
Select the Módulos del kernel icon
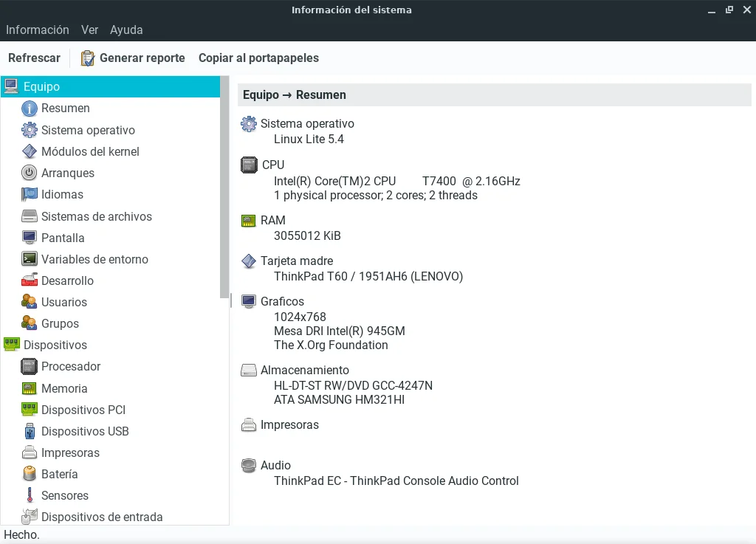30,151
